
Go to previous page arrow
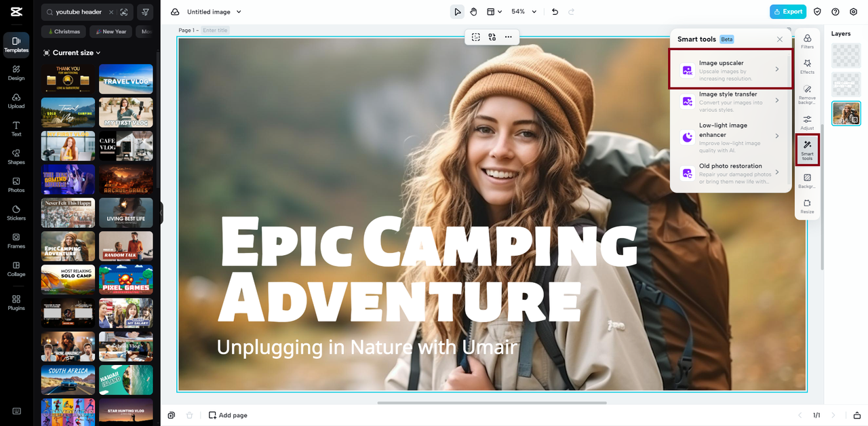click(801, 415)
